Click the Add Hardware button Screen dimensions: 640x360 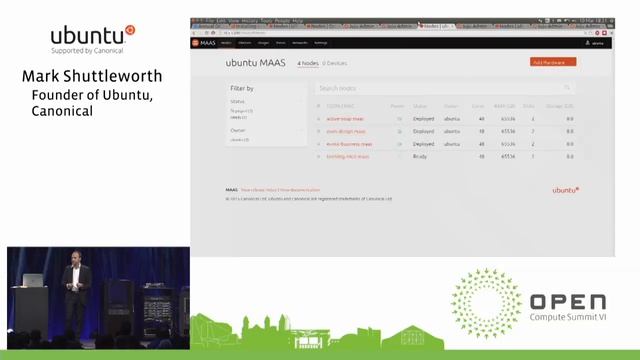point(553,62)
